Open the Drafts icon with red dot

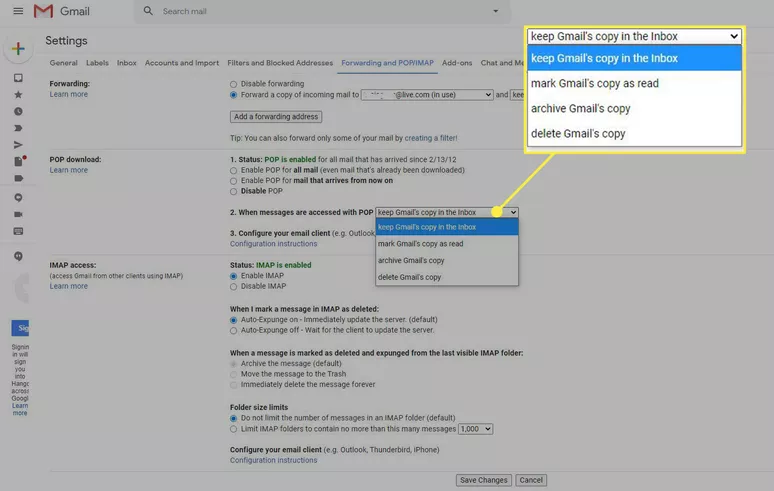(x=19, y=161)
